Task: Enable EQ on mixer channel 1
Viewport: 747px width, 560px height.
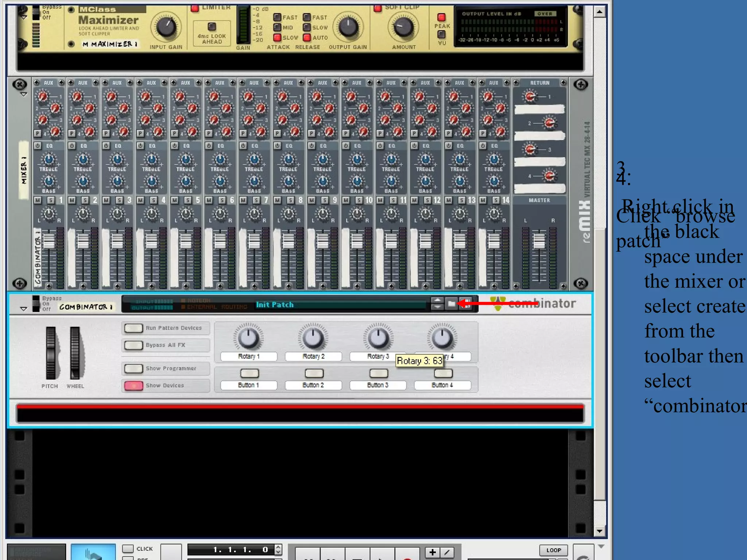Action: point(38,146)
